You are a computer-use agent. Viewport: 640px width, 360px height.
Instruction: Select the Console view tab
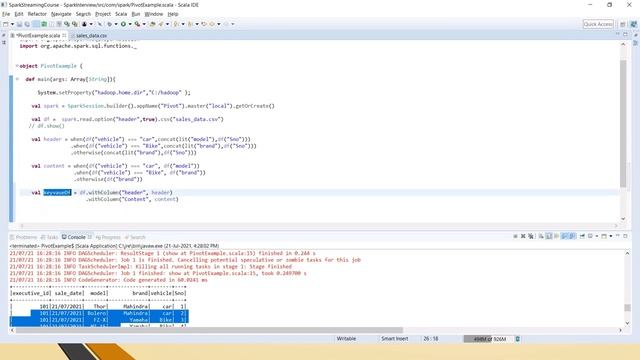[x=76, y=237]
